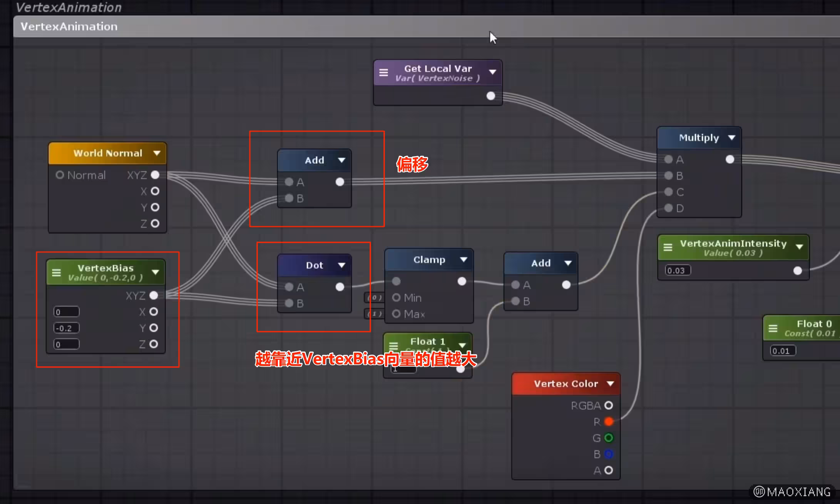
Task: Click the Clamp node Min input port
Action: pos(396,298)
